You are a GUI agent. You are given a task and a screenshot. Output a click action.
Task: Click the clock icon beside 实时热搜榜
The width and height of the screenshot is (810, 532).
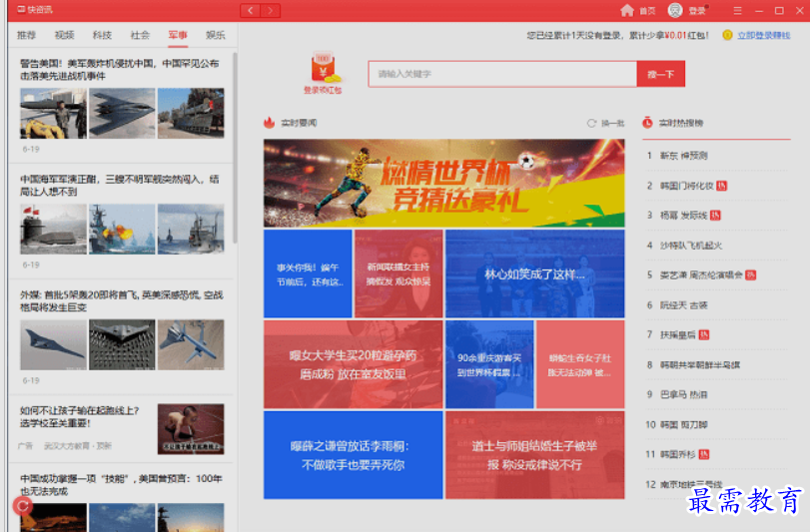tap(647, 123)
